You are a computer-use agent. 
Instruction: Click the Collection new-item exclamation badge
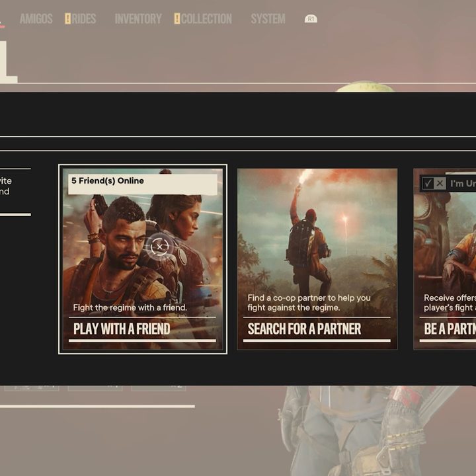[177, 19]
